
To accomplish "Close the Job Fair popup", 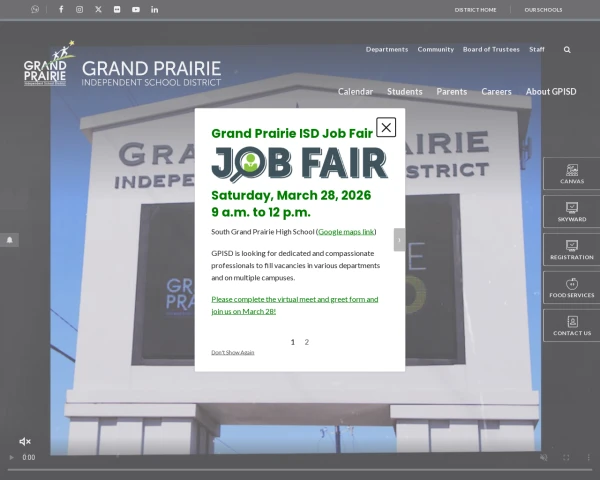I will 386,127.
